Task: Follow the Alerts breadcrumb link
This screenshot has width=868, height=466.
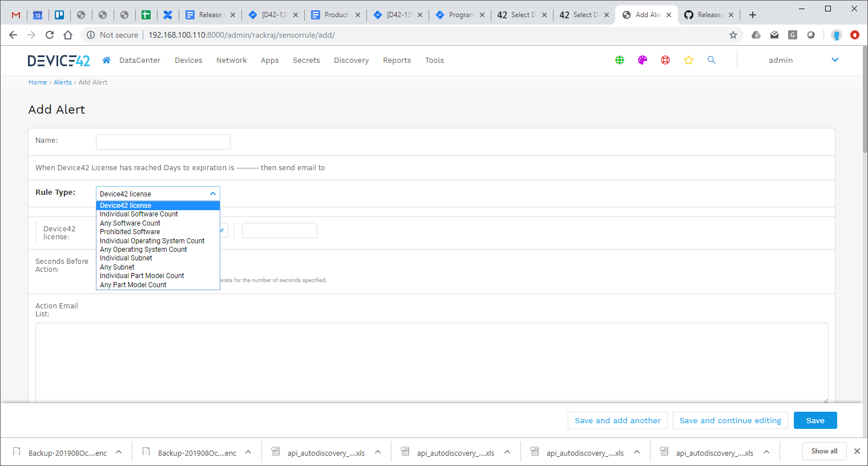Action: click(63, 82)
